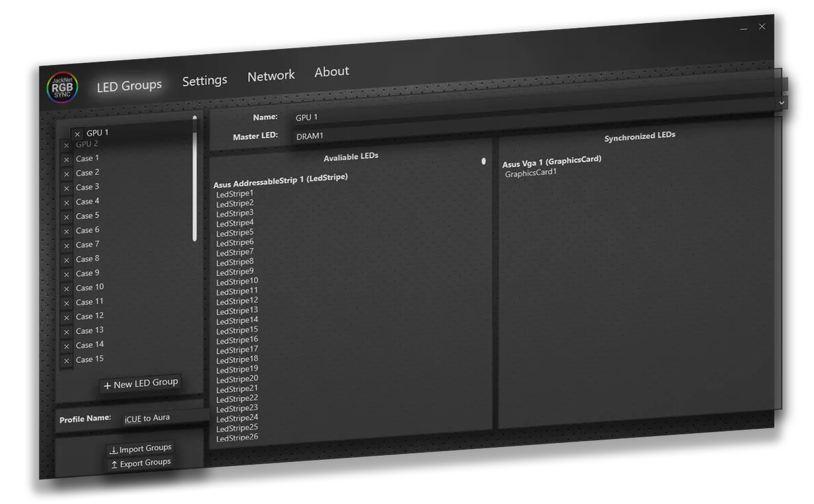814x504 pixels.
Task: Remove the GPU 2 group with its X icon
Action: pyautogui.click(x=66, y=144)
